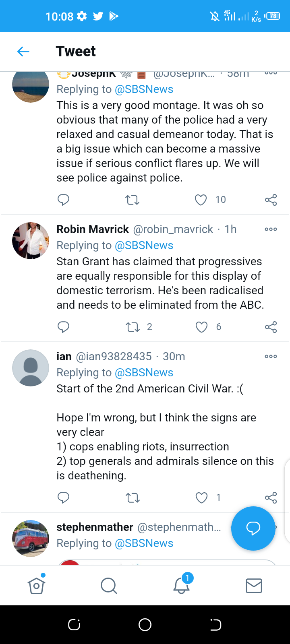
Task: Open more options for Robin Mavrick's tweet
Action: [271, 229]
